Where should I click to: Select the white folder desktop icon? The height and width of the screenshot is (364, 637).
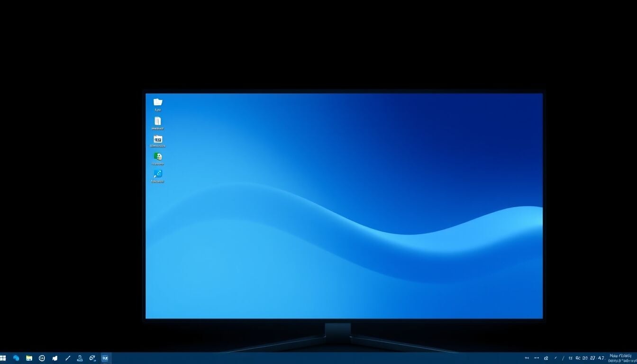158,102
